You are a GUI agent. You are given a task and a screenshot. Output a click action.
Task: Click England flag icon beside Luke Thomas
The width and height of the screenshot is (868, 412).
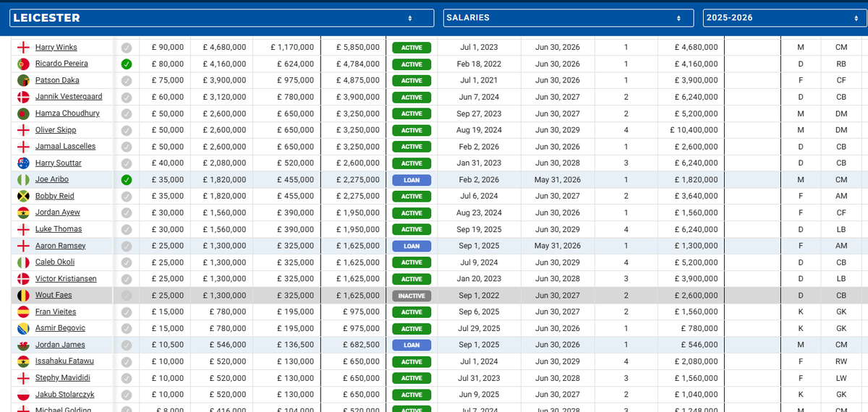pyautogui.click(x=23, y=229)
